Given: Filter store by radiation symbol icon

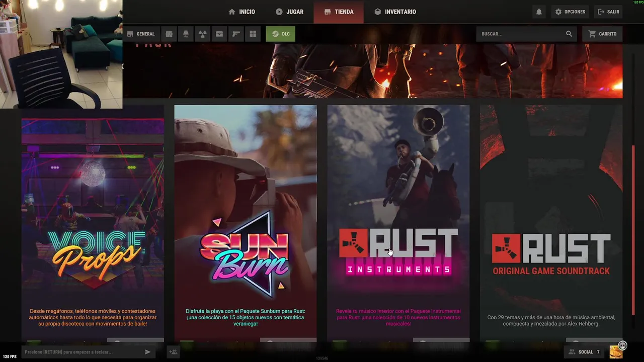Looking at the screenshot, I should tap(202, 34).
